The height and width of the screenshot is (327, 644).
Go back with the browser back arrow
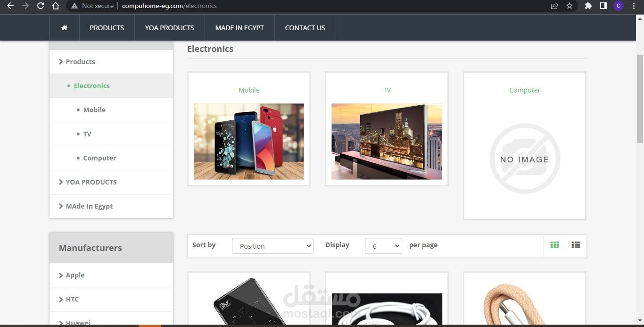coord(10,6)
